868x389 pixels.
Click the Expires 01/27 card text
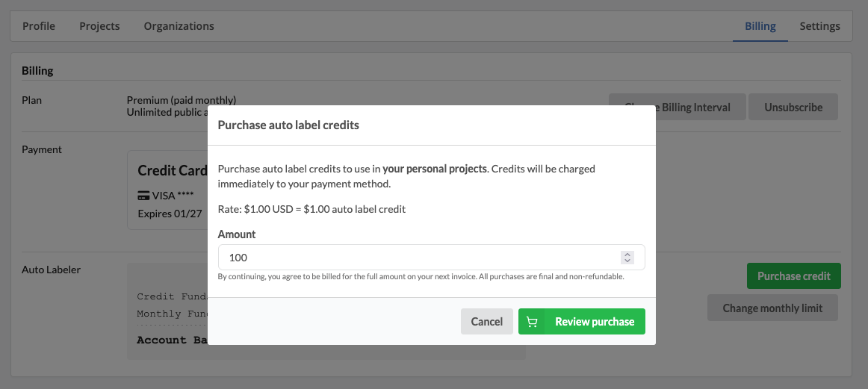click(x=170, y=214)
